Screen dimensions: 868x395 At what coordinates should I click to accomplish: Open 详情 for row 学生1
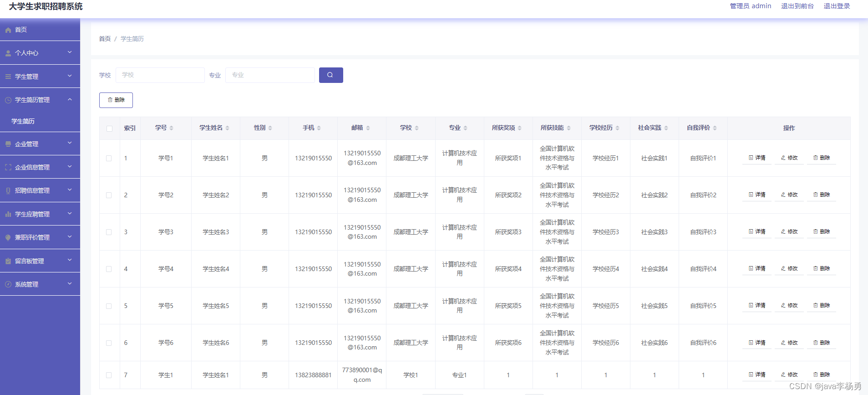757,375
